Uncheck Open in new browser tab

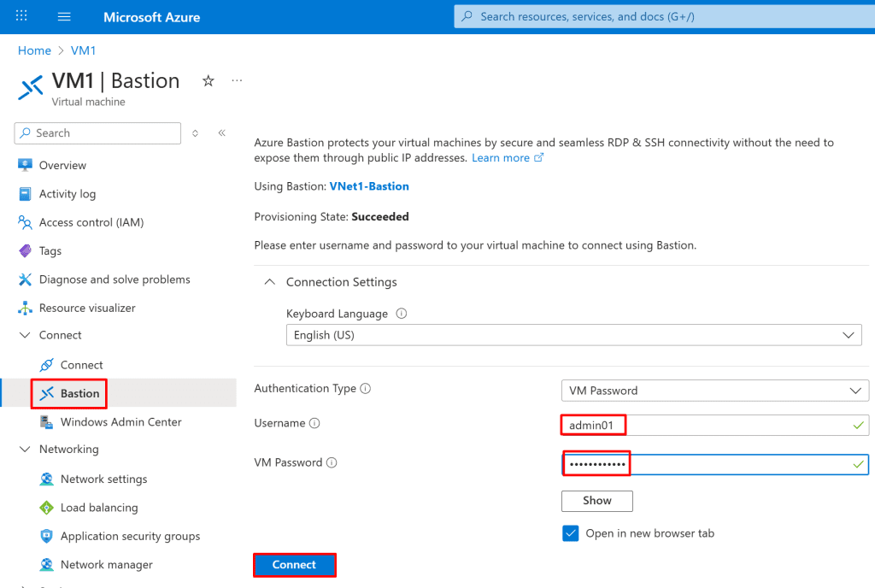[x=571, y=533]
